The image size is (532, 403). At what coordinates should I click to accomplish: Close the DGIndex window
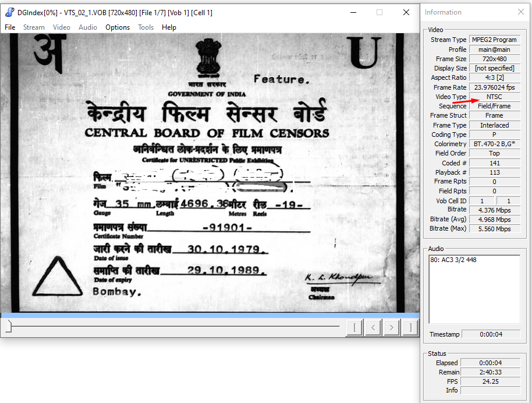click(406, 13)
